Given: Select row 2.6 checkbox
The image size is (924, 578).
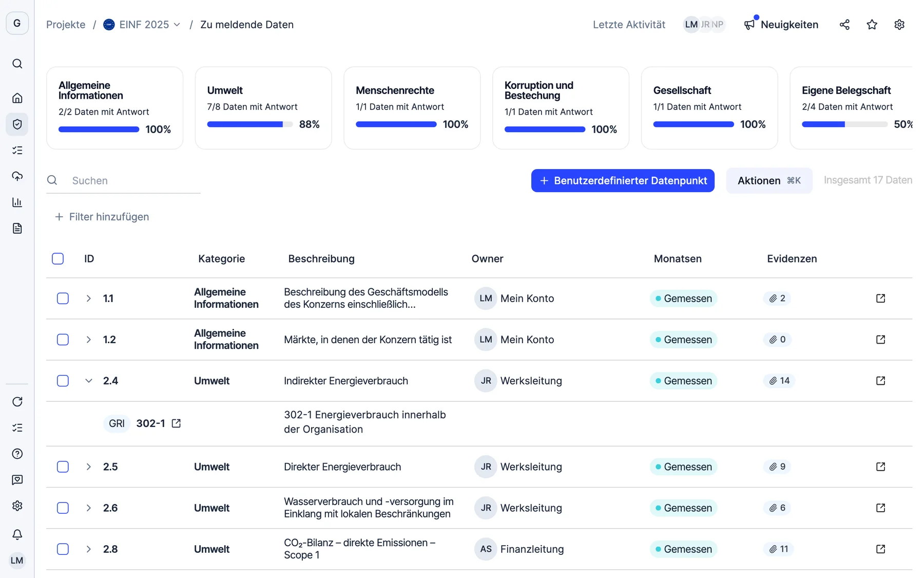Looking at the screenshot, I should click(x=63, y=508).
